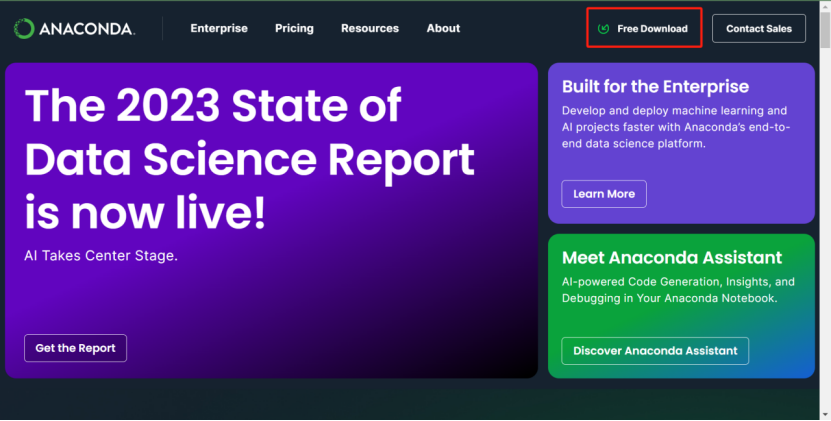Click the green download arrow icon
831x421 pixels.
[603, 29]
